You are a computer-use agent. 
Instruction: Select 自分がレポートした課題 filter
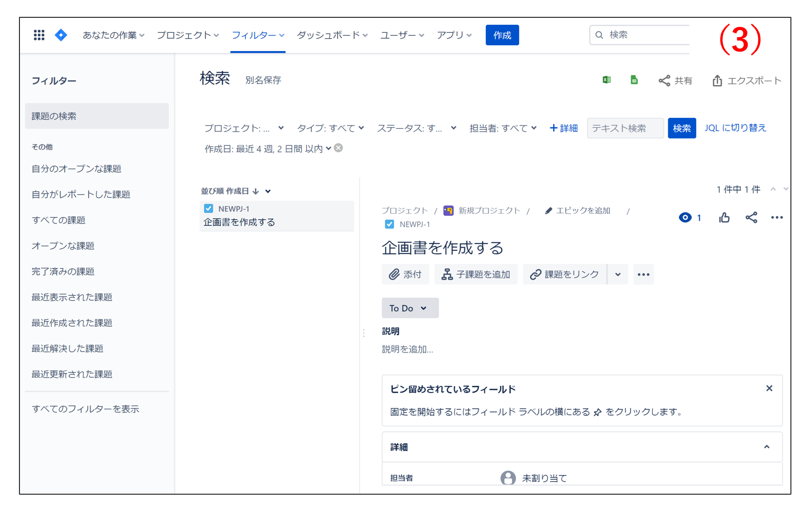[81, 194]
